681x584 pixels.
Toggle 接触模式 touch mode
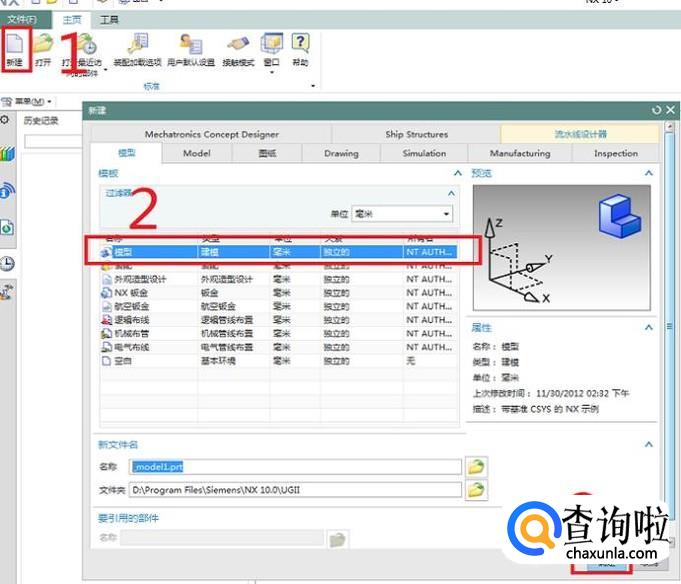[237, 47]
